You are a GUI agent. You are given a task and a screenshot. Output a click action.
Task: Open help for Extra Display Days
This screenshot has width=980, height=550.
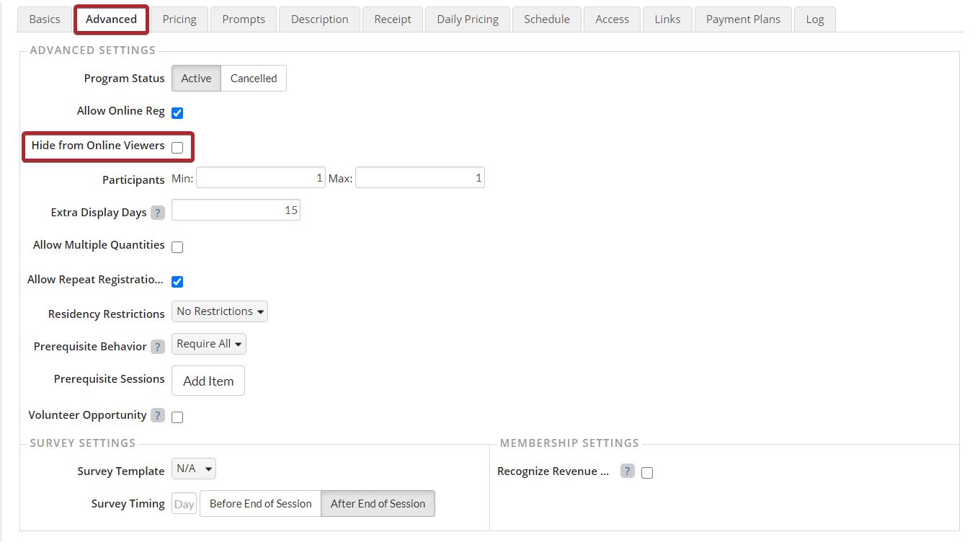tap(158, 213)
